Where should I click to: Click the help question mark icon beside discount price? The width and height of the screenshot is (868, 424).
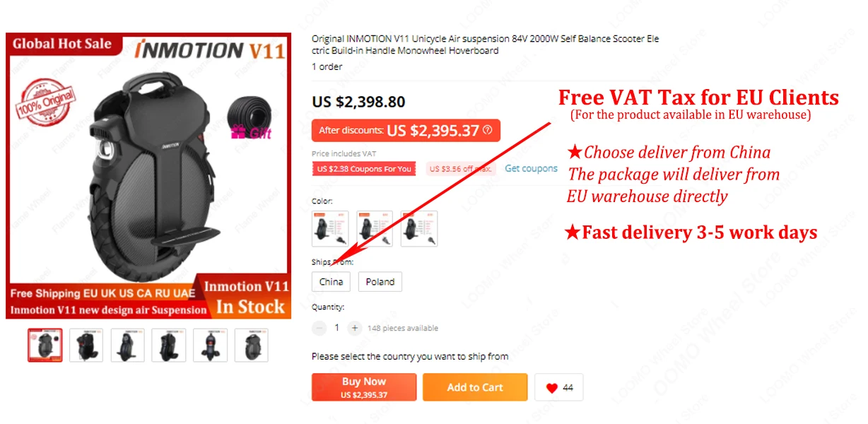[x=487, y=130]
